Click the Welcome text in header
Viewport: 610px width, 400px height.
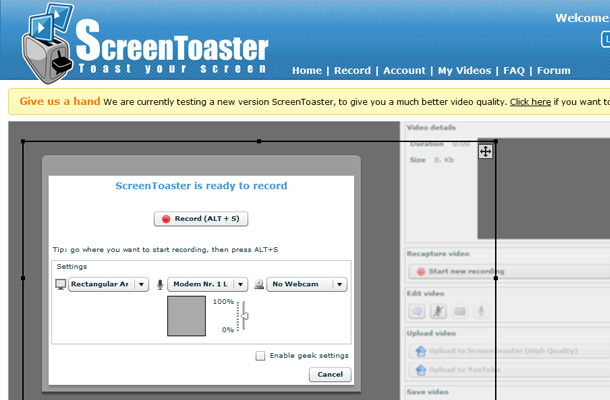click(582, 18)
